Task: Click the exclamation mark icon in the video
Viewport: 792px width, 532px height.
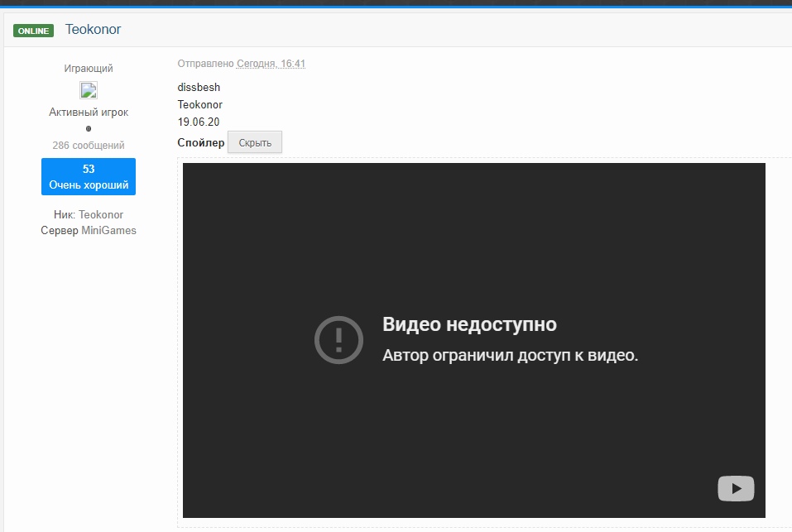Action: coord(338,340)
